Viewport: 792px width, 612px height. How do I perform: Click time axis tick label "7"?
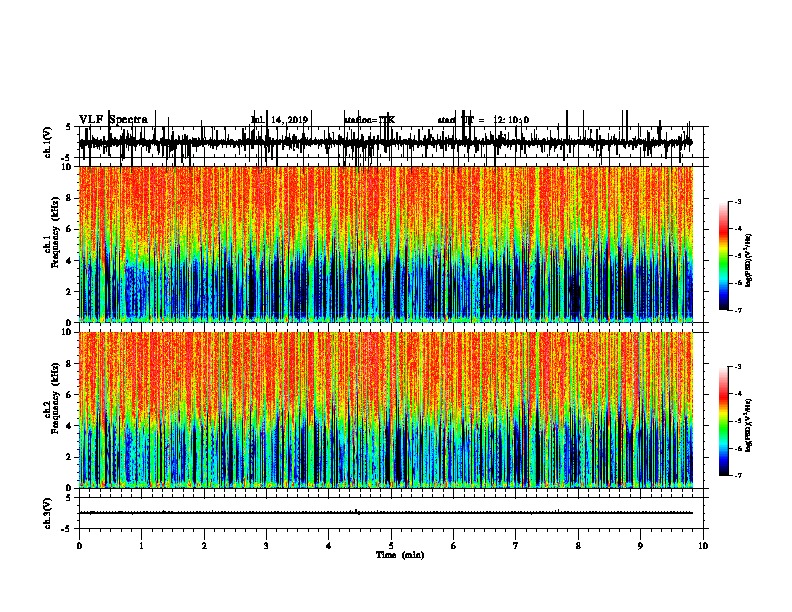tap(516, 546)
